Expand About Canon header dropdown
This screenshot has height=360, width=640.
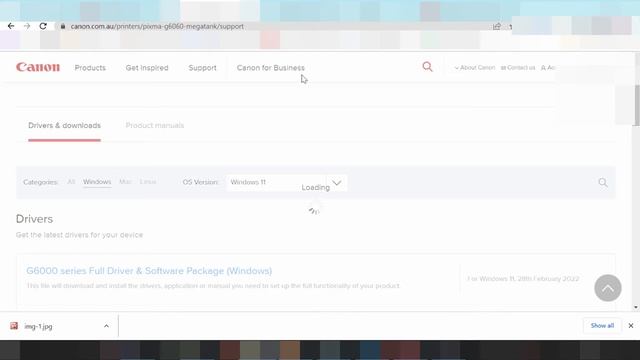[475, 68]
